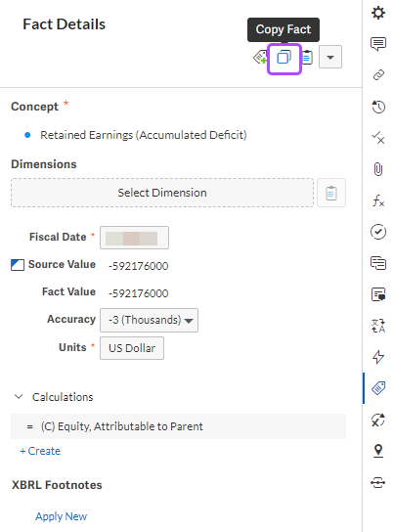Toggle the Source Value flag checkbox
The image size is (393, 532).
coord(18,265)
